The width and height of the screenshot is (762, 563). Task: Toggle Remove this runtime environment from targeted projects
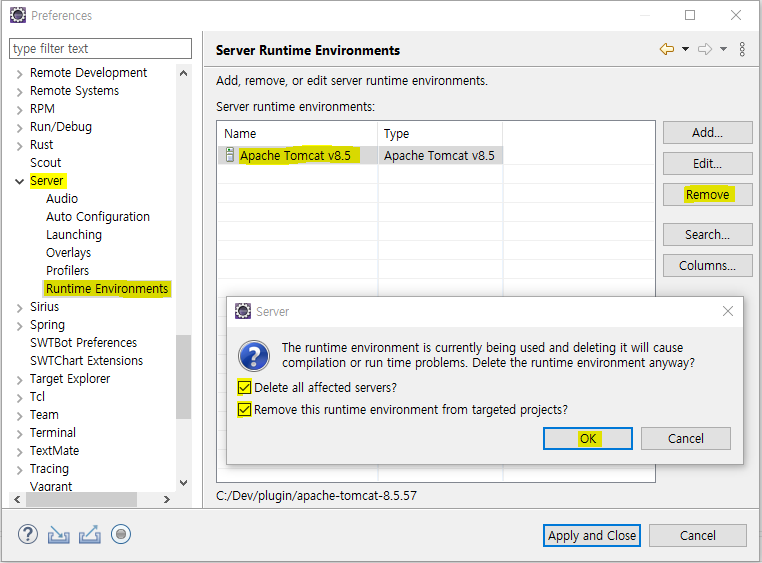click(244, 409)
